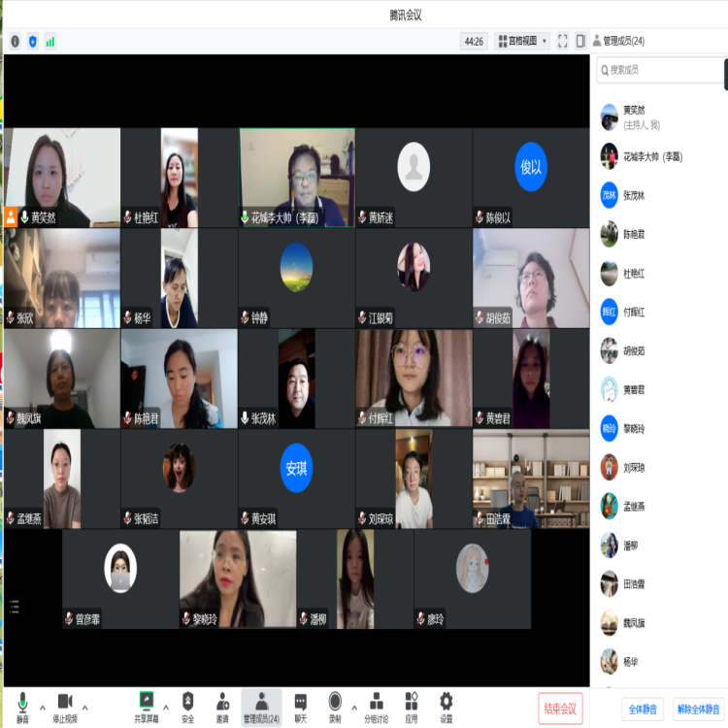The height and width of the screenshot is (728, 728).
Task: Enter full screen using the top bar icon
Action: [x=562, y=41]
